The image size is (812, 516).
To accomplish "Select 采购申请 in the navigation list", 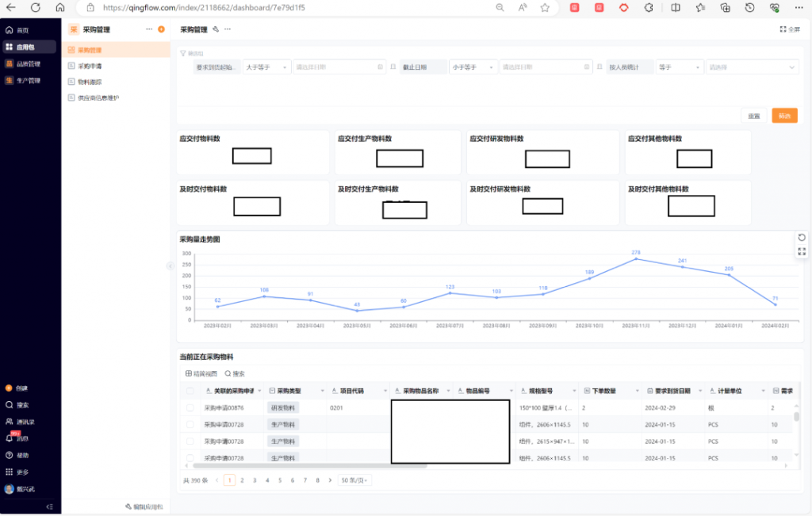I will pyautogui.click(x=116, y=67).
